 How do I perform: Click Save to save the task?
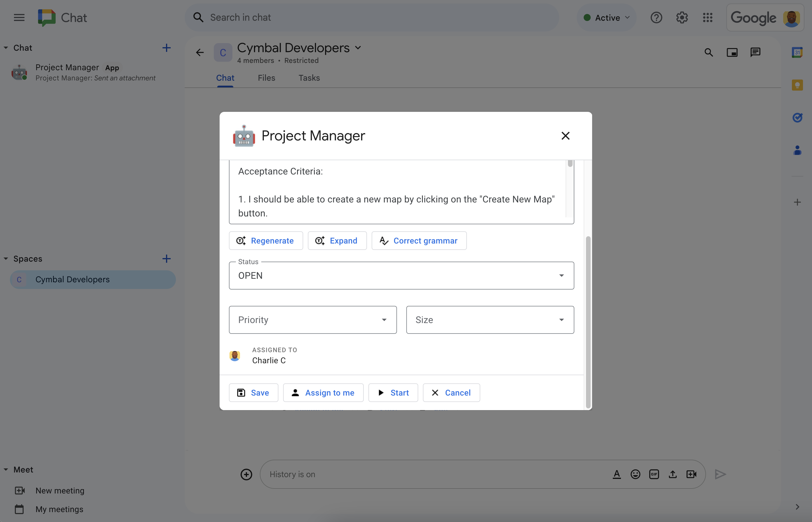click(253, 392)
